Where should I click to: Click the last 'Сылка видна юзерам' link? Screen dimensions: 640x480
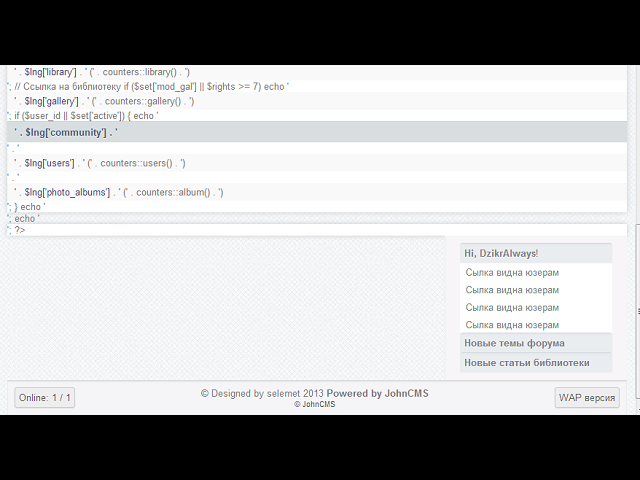click(x=512, y=325)
